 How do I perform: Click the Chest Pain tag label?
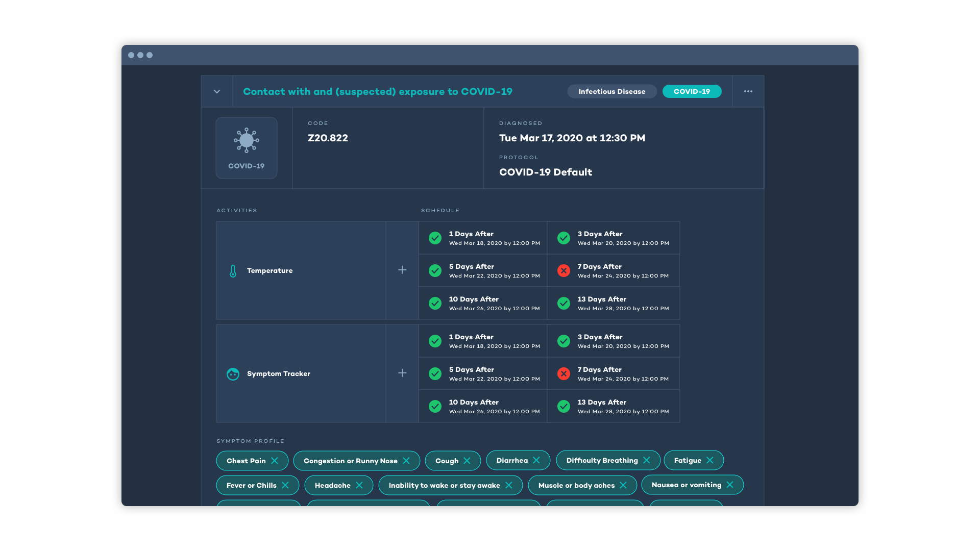coord(246,461)
